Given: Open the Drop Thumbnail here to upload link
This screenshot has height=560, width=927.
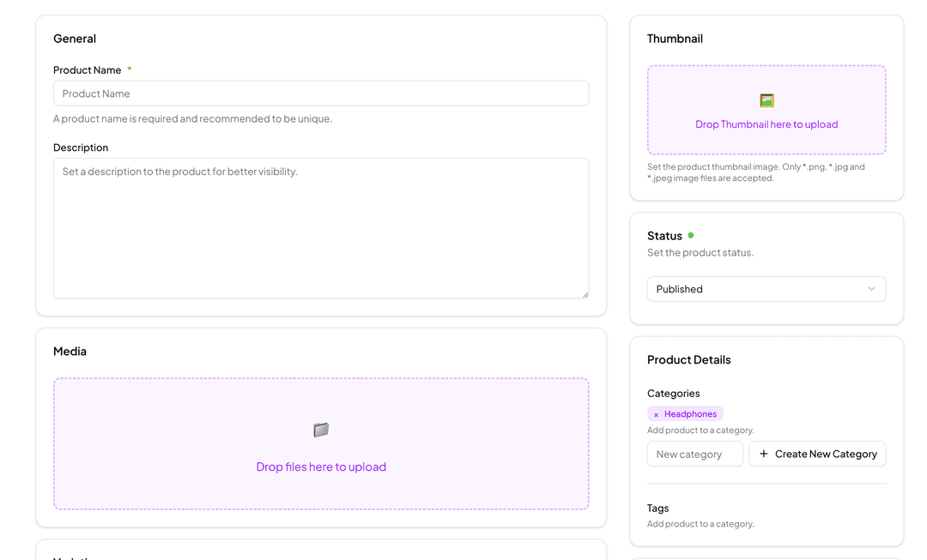Looking at the screenshot, I should coord(766,124).
